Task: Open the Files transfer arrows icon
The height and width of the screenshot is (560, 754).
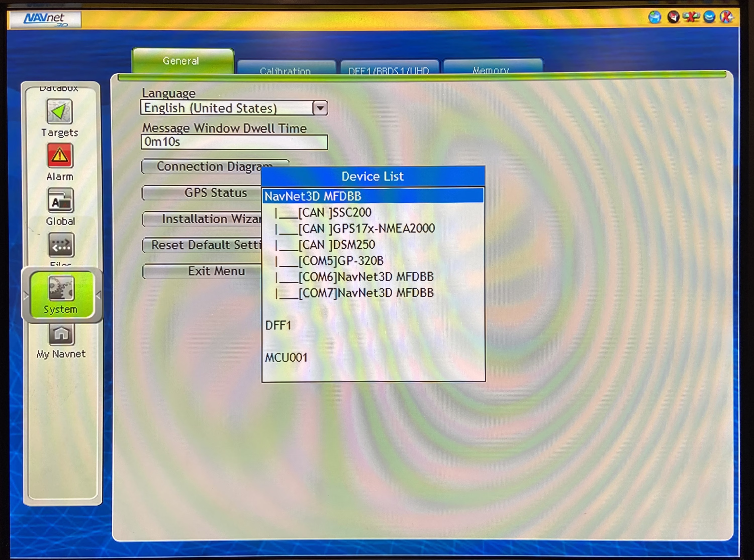Action: tap(61, 245)
